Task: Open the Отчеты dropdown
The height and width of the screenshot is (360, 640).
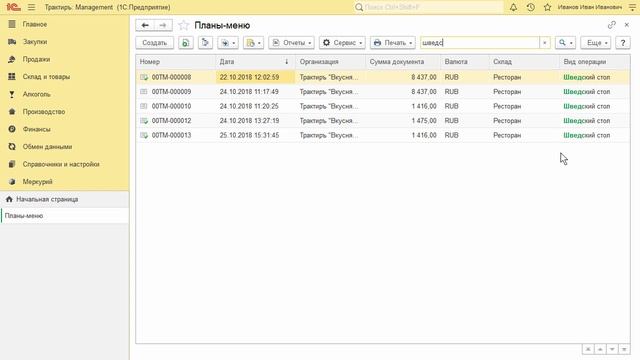Action: (291, 43)
